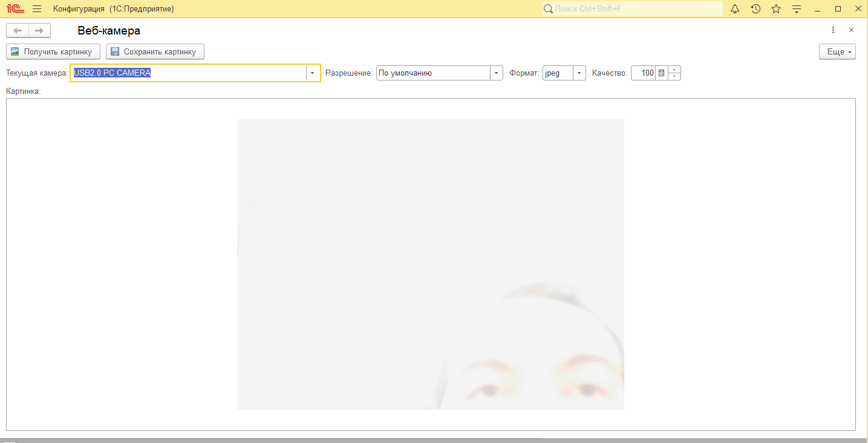Viewport: 868px width, 443px height.
Task: Go forward with the right arrow
Action: pyautogui.click(x=39, y=30)
